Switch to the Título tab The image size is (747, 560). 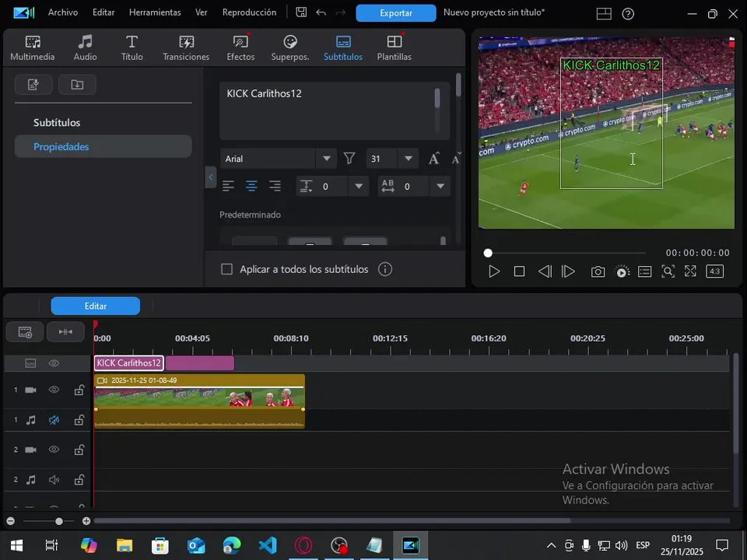click(x=132, y=48)
